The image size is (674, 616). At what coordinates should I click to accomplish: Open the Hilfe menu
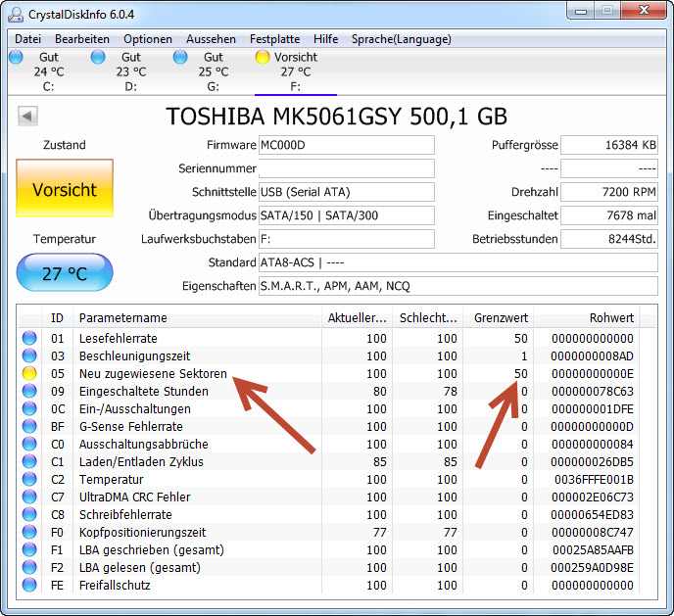[326, 39]
